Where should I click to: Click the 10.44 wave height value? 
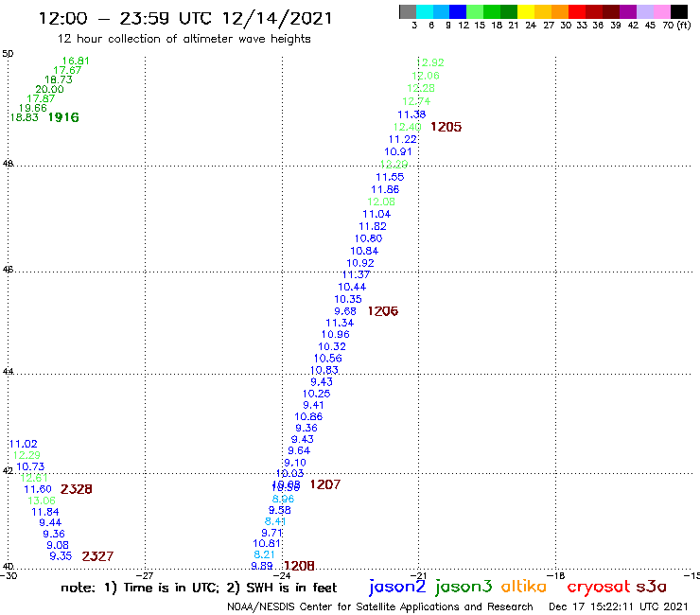(x=352, y=288)
